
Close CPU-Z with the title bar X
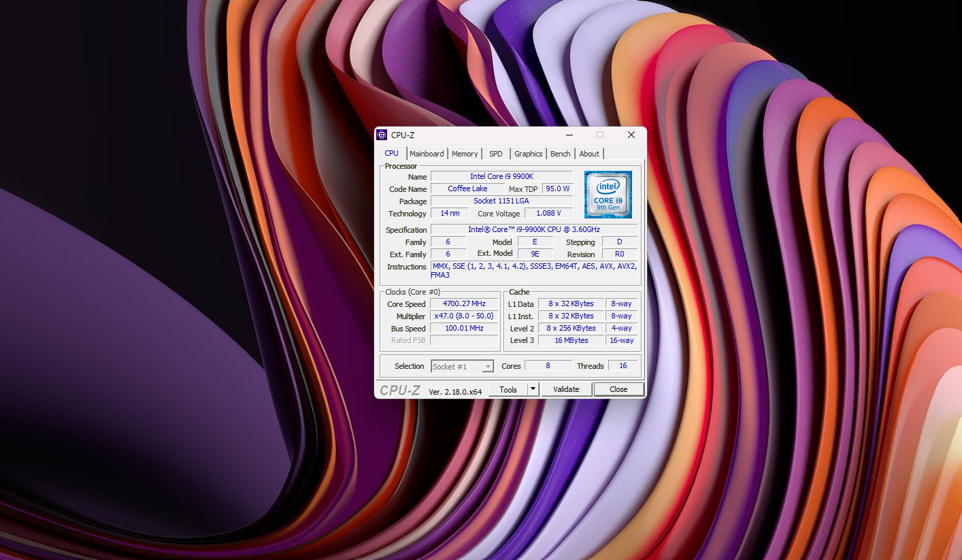[631, 135]
